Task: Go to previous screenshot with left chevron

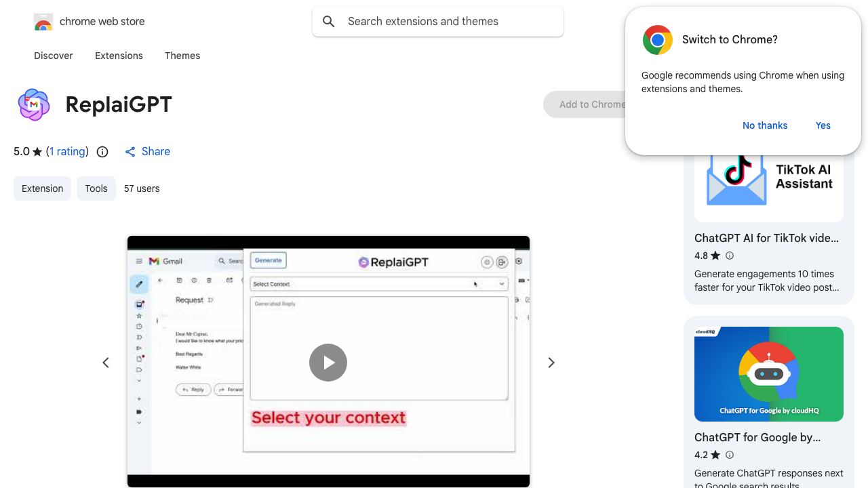Action: [106, 363]
